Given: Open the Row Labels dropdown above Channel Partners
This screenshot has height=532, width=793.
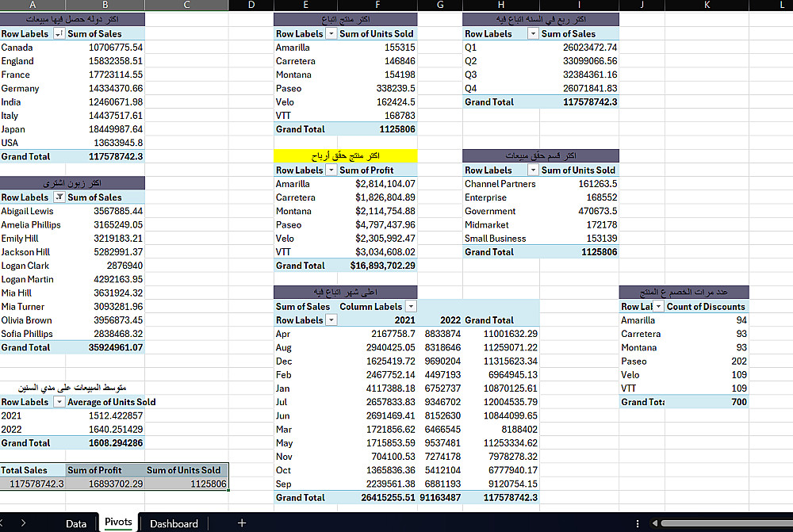Looking at the screenshot, I should [x=533, y=170].
